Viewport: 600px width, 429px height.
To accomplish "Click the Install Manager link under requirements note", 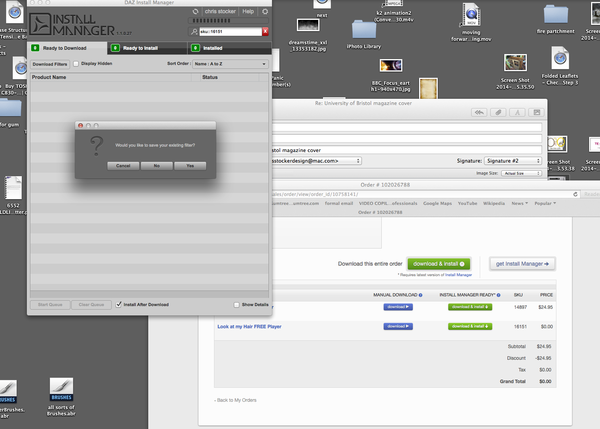I will point(458,275).
